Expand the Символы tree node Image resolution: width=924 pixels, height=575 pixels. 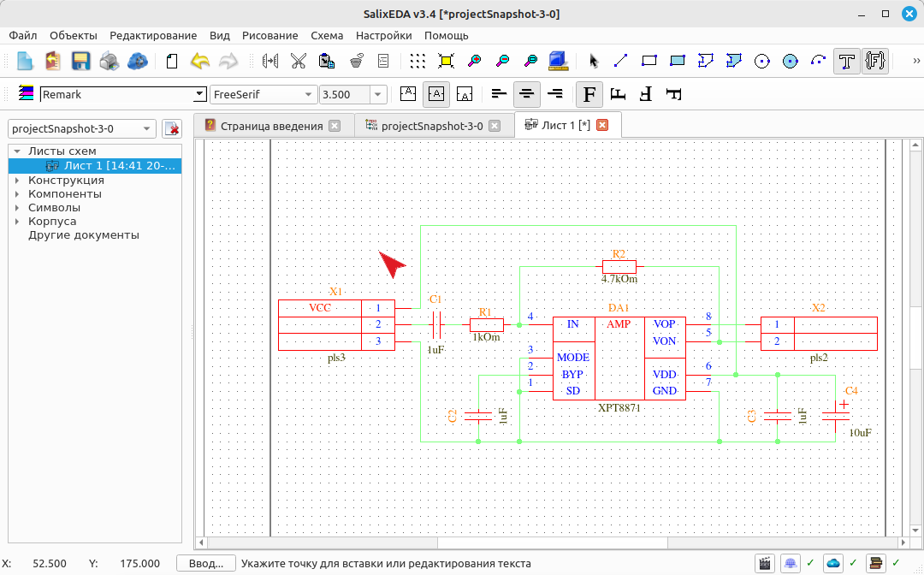pos(17,207)
